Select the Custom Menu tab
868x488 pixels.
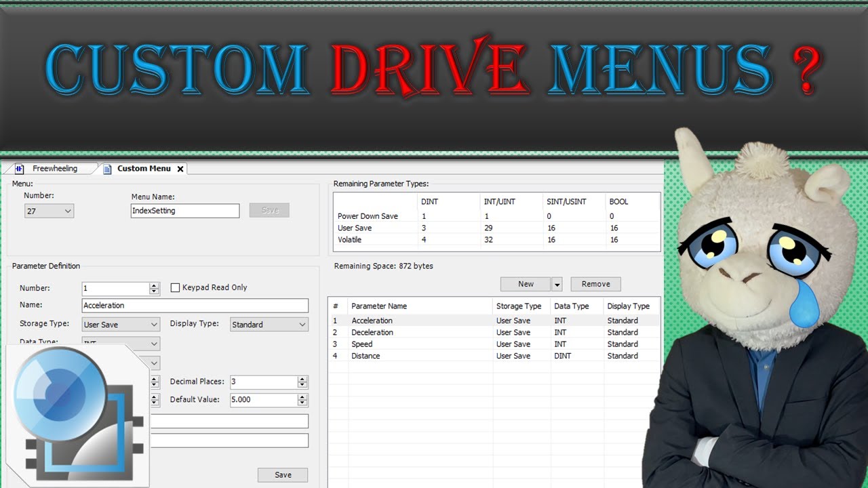[x=144, y=169]
